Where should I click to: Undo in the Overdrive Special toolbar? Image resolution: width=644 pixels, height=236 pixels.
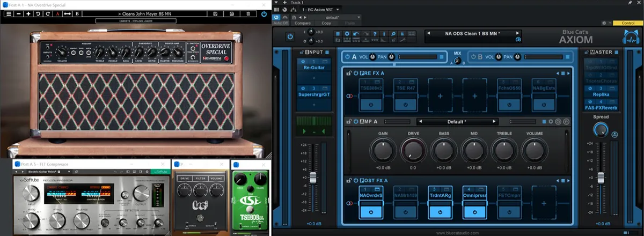tap(38, 13)
